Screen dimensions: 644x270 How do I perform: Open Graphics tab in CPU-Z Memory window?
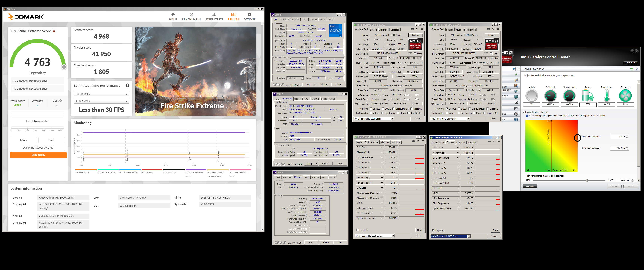pos(315,177)
